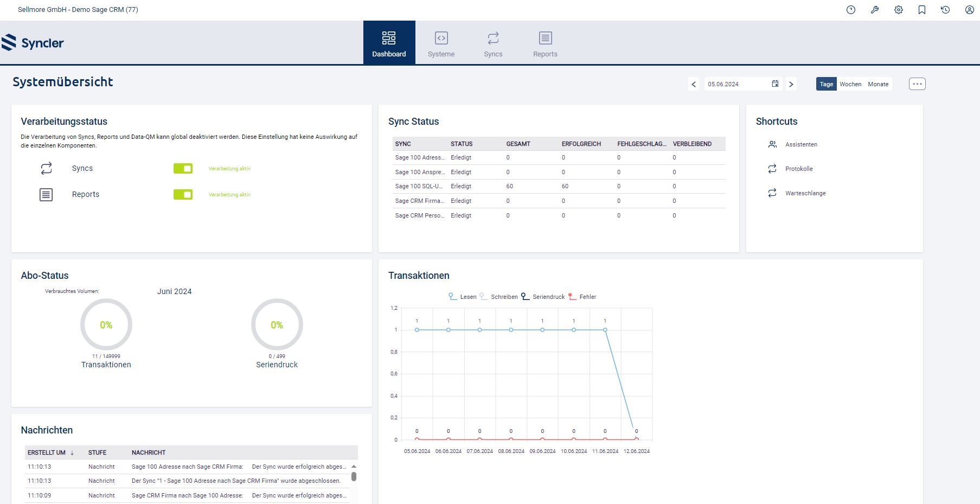Go to next date with right chevron
Image resolution: width=980 pixels, height=504 pixels.
coord(791,84)
